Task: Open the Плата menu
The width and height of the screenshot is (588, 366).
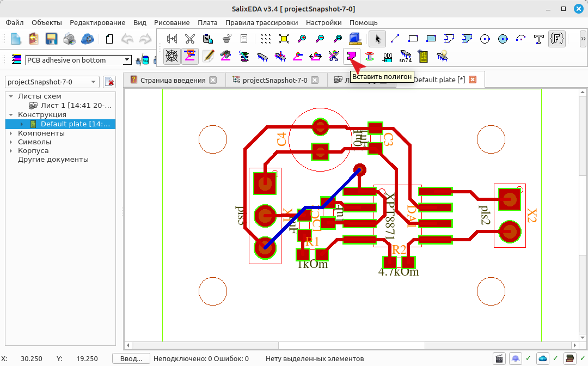Action: tap(207, 22)
